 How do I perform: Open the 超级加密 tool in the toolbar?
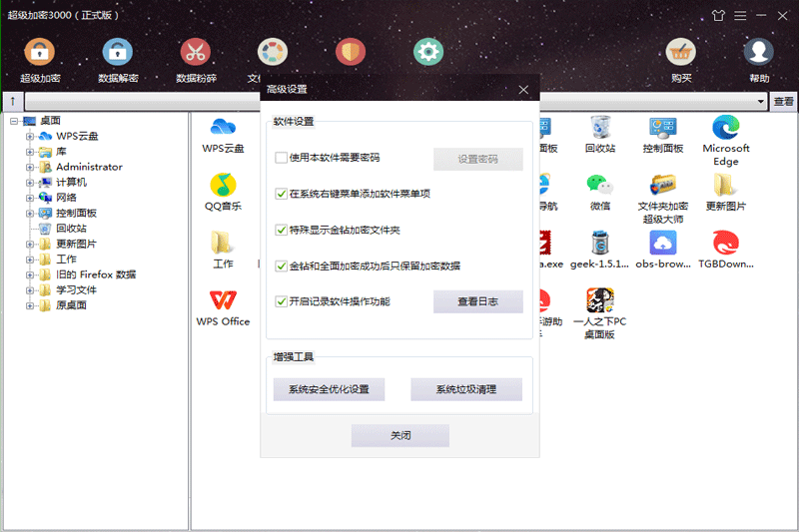point(39,53)
